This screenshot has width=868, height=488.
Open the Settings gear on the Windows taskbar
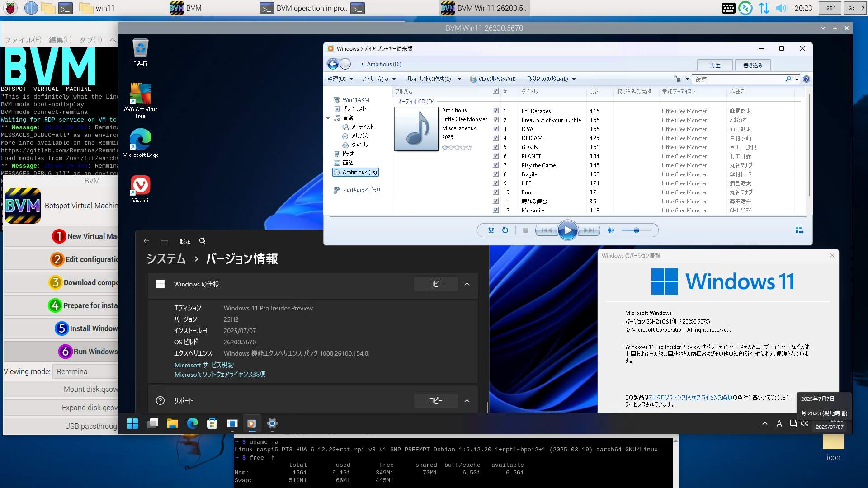pos(272,423)
